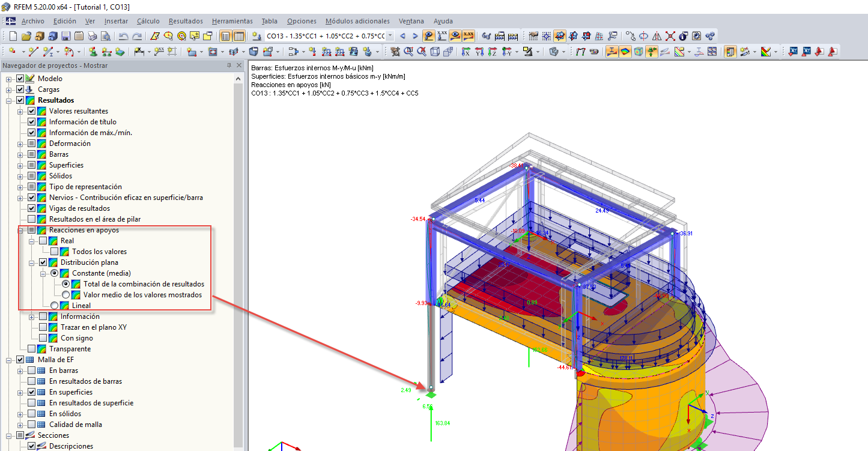The image size is (868, 451).
Task: Set the view in Y direction
Action: tap(479, 52)
